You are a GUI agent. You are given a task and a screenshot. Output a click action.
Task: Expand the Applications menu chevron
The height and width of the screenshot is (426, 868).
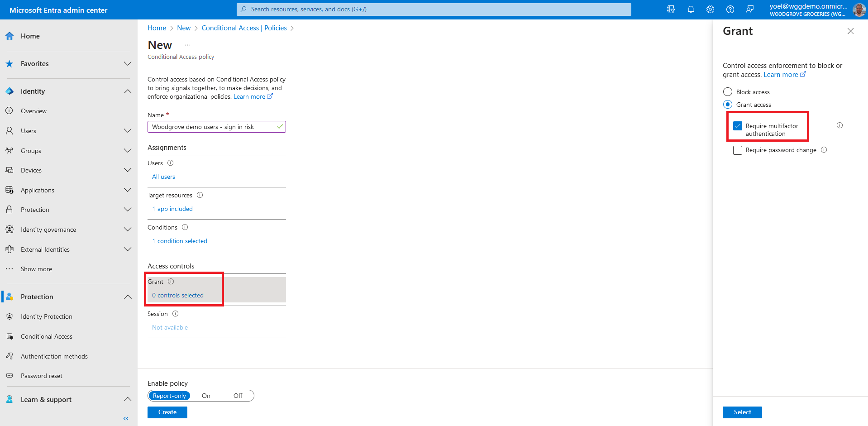coord(128,190)
